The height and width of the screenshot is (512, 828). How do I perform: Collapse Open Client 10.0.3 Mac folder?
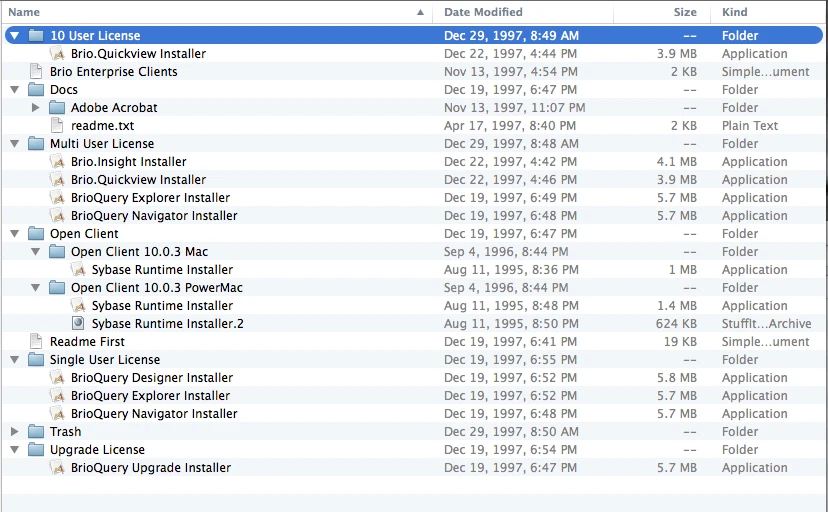coord(36,252)
